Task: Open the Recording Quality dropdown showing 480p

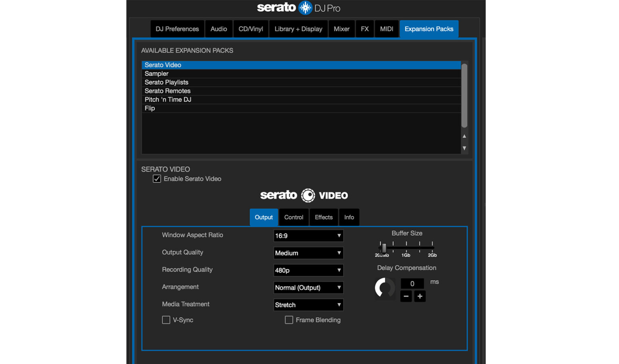Action: click(x=308, y=270)
